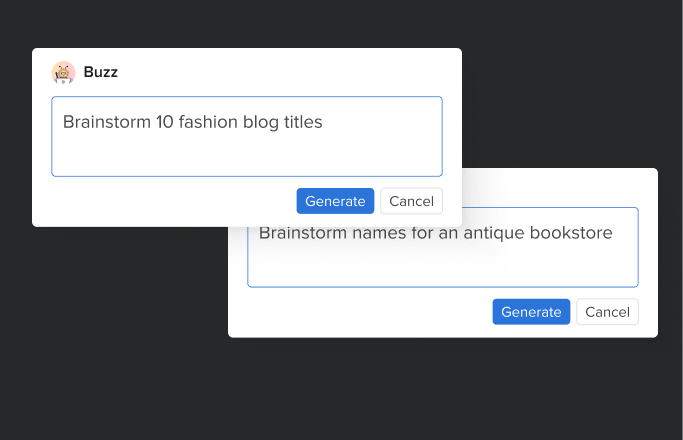The width and height of the screenshot is (683, 440).
Task: Click the text 'Brainstorm names for an antique bookstore'
Action: (436, 234)
